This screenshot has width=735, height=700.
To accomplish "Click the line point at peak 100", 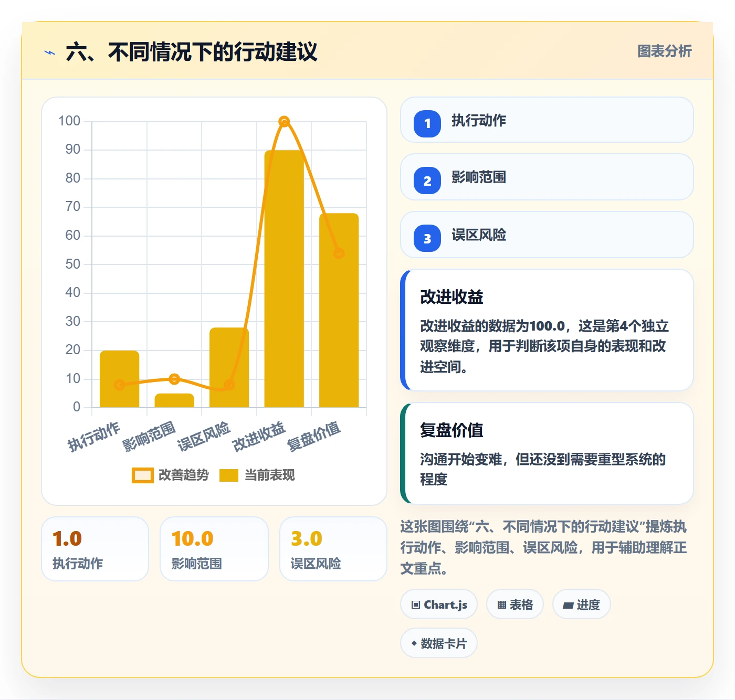I will point(284,122).
